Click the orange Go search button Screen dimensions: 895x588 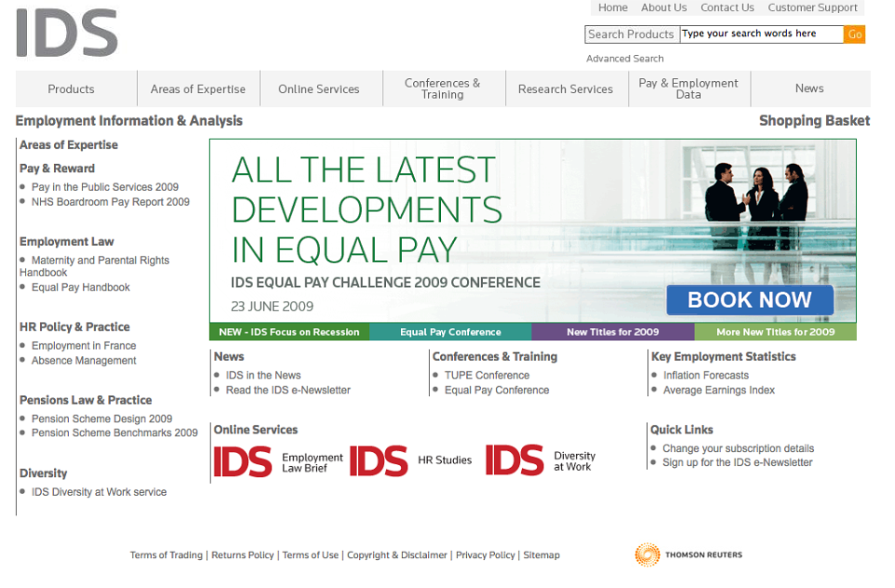point(855,34)
